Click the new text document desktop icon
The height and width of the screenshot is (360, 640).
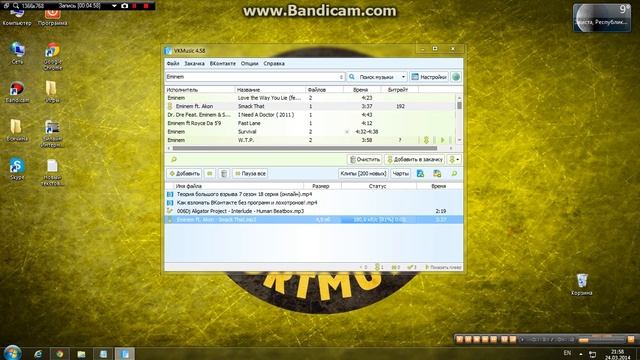(x=52, y=172)
